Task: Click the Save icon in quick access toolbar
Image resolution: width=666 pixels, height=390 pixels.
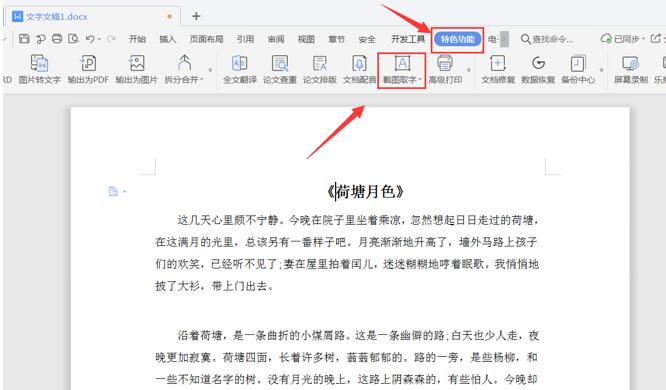Action: (x=24, y=39)
